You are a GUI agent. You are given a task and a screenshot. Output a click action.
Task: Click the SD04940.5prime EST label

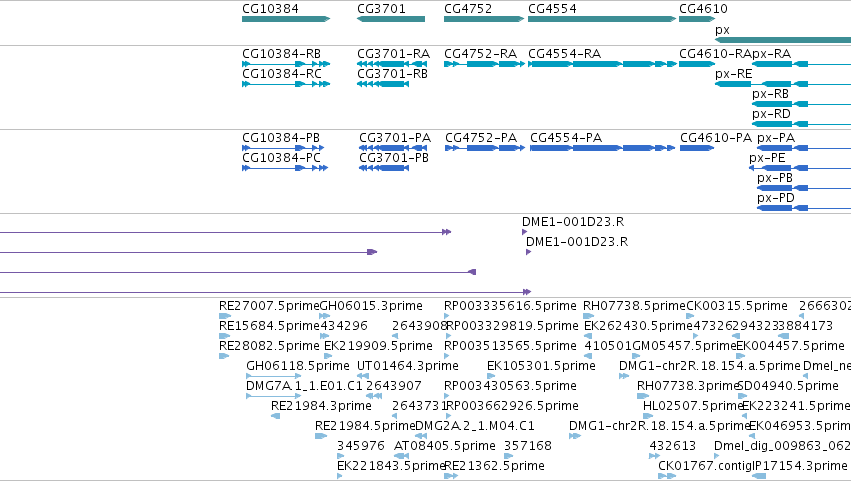(x=788, y=387)
